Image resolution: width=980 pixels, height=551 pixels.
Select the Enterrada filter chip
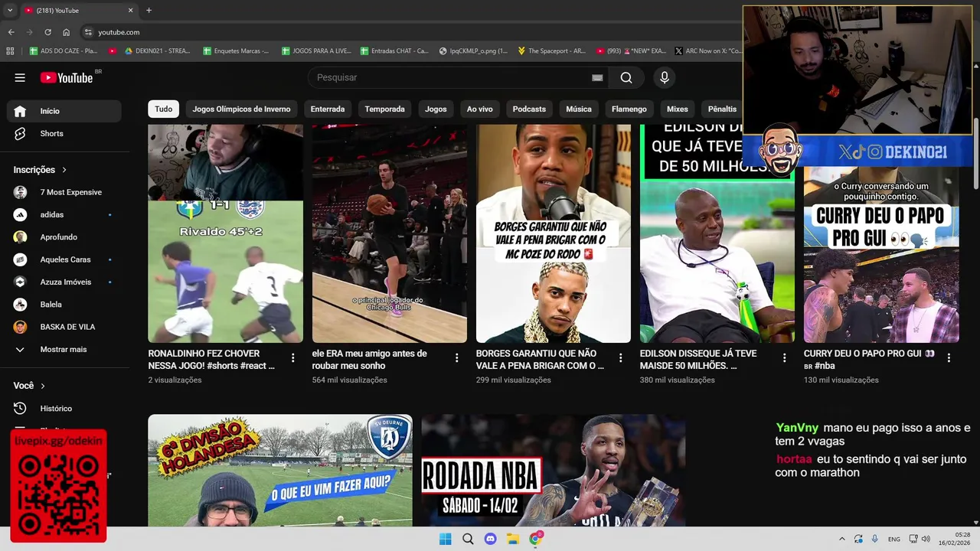click(328, 109)
